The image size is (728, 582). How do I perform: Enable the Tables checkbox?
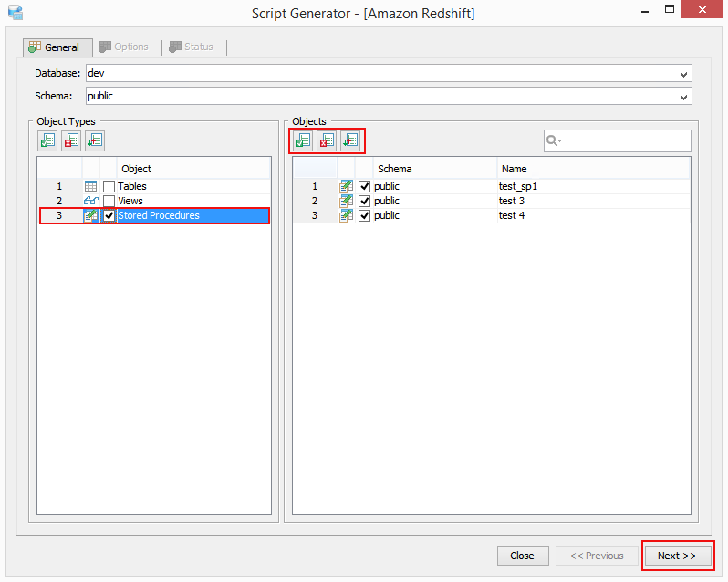pos(109,187)
